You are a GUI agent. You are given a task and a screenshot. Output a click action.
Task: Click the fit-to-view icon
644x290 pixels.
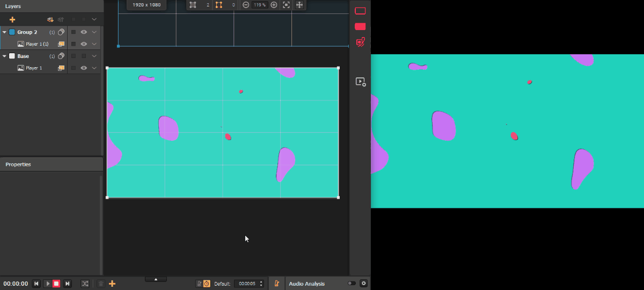(x=286, y=5)
